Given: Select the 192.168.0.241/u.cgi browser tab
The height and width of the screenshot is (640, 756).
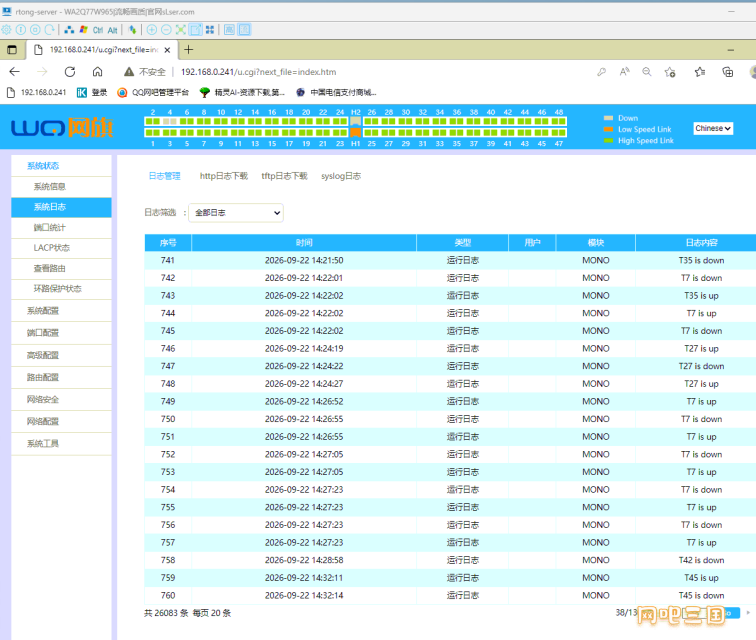Looking at the screenshot, I should coord(102,50).
